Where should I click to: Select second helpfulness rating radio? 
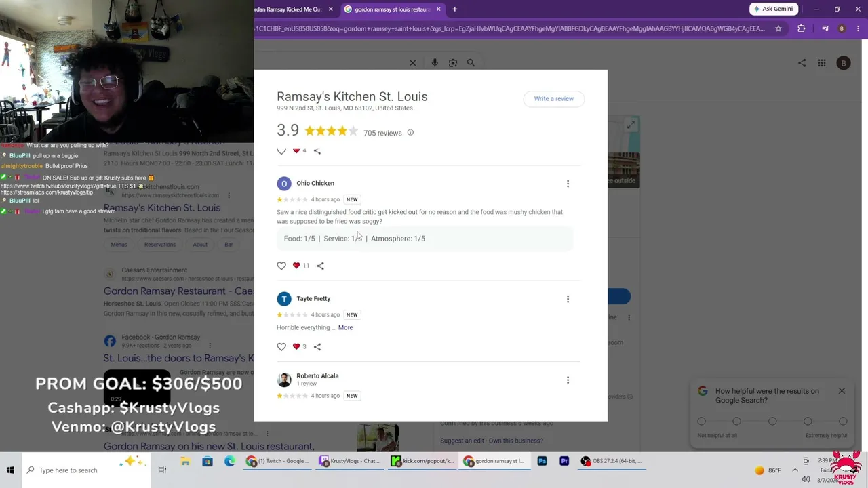click(x=737, y=422)
